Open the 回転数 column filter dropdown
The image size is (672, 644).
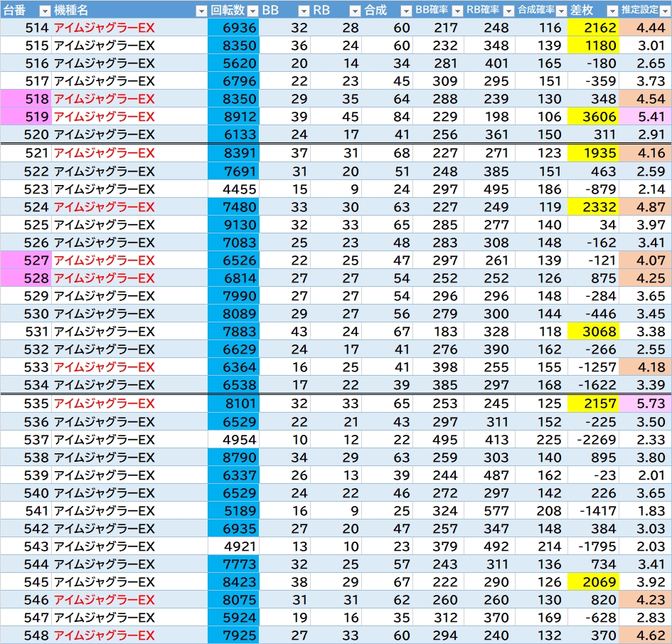coord(253,11)
